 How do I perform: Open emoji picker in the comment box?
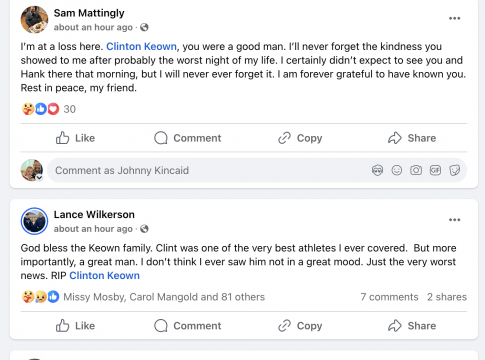(x=397, y=170)
